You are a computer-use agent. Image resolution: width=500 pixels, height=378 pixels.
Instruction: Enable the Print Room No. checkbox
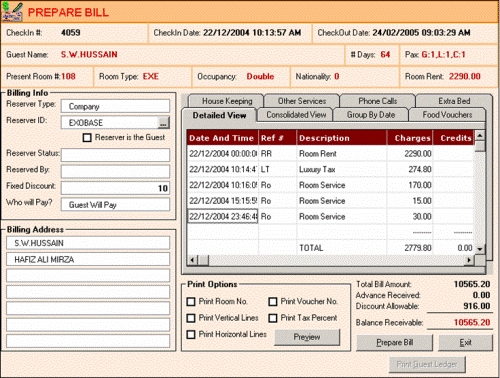191,302
